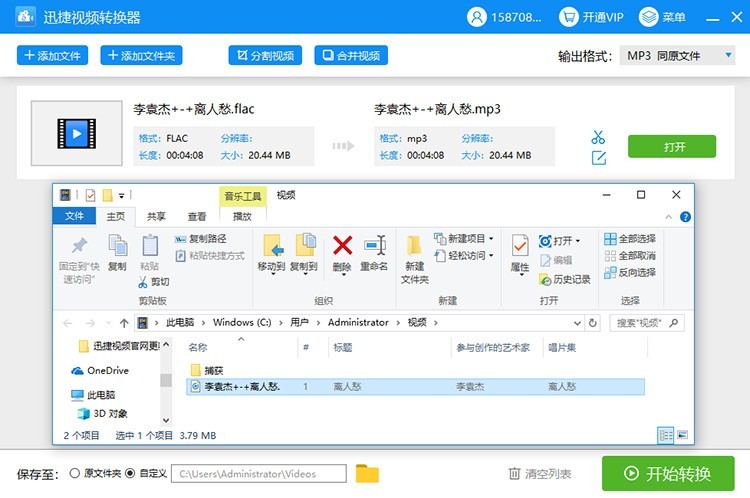Open the 输出格式 MP3 dropdown
Image resolution: width=750 pixels, height=498 pixels.
click(676, 56)
